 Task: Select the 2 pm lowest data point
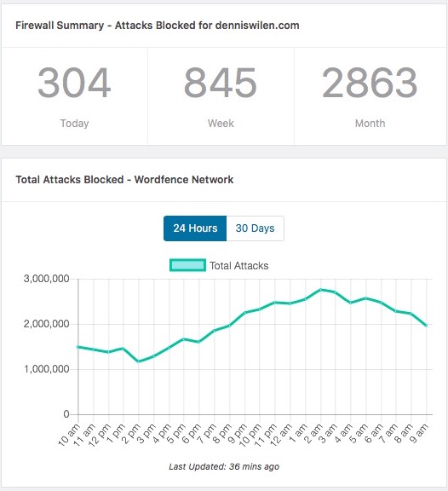(x=139, y=361)
